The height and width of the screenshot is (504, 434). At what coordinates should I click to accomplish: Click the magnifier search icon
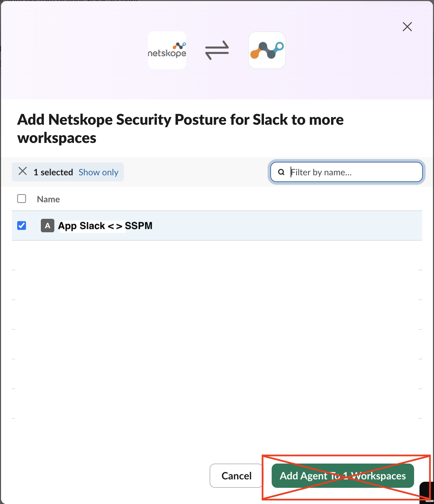point(281,172)
